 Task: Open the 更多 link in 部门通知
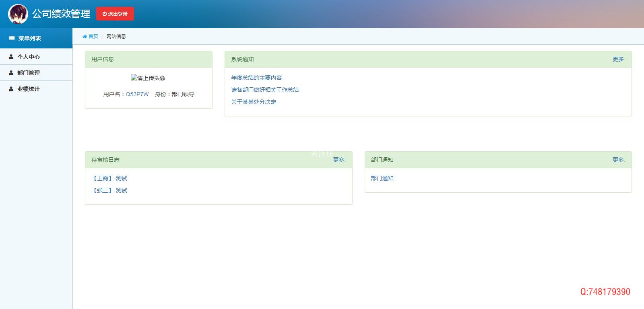[x=619, y=160]
